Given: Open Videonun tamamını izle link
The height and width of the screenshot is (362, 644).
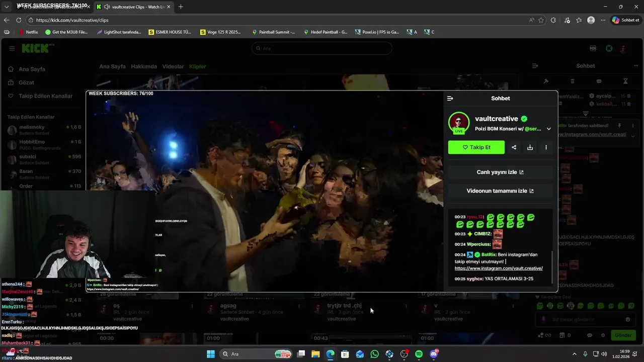Looking at the screenshot, I should tap(500, 191).
